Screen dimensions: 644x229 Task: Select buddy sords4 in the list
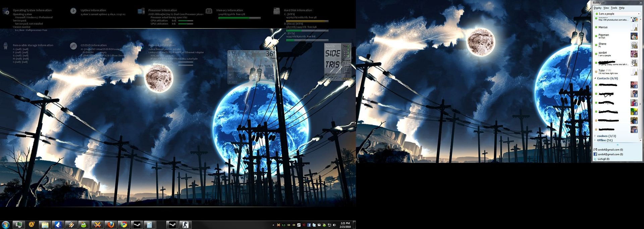point(616,54)
